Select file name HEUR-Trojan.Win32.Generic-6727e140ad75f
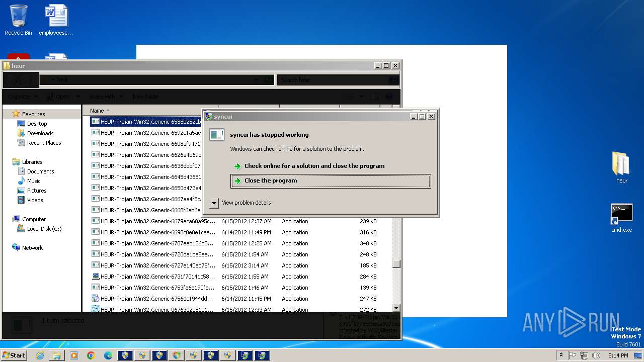This screenshot has width=644, height=362. click(157, 265)
